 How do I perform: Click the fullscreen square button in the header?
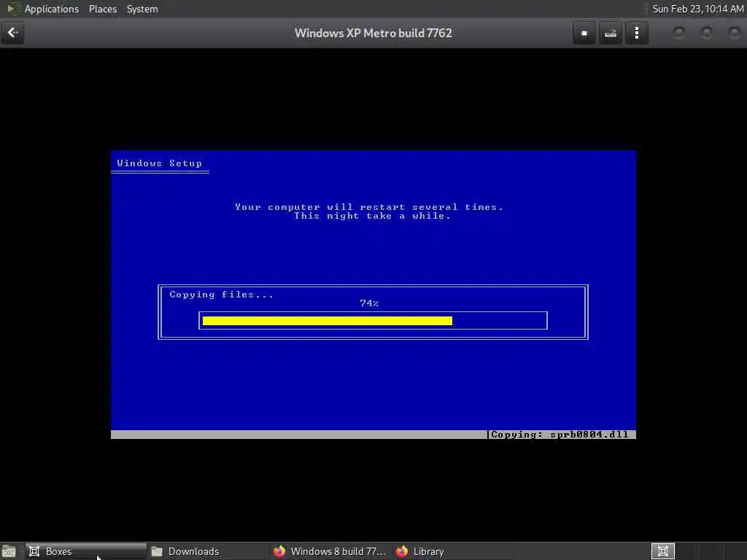click(584, 33)
